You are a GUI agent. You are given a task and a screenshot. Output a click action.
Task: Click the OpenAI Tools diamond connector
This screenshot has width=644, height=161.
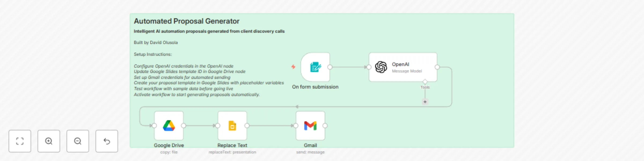[425, 82]
